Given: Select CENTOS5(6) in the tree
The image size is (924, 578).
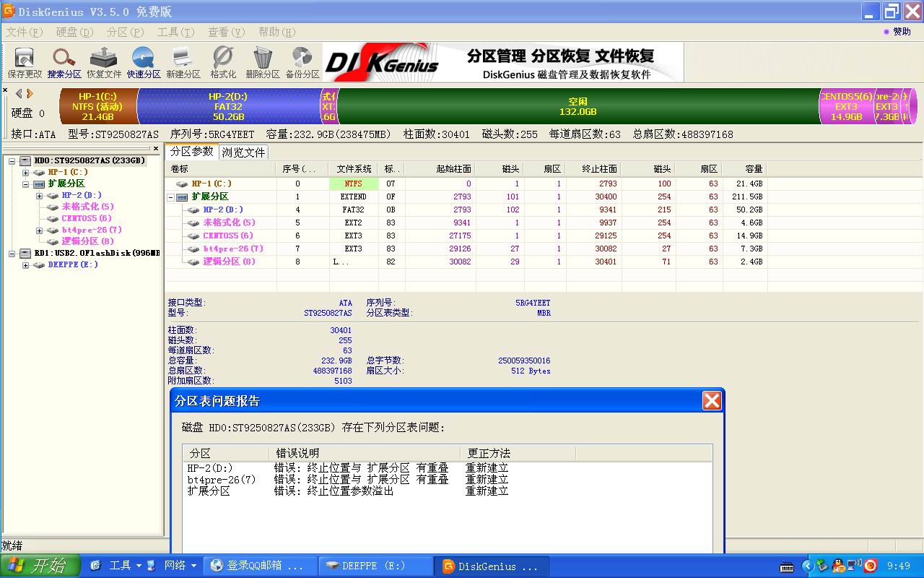Looking at the screenshot, I should pos(86,218).
